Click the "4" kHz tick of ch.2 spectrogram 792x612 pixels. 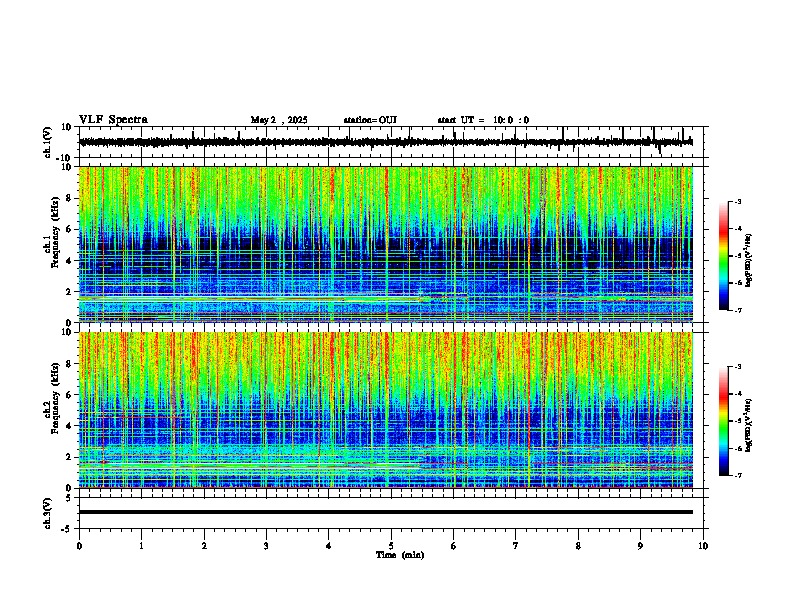[x=69, y=426]
